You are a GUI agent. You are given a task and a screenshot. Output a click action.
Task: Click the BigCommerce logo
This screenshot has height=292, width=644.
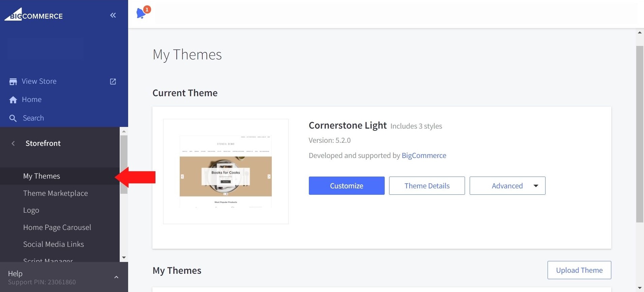point(34,15)
